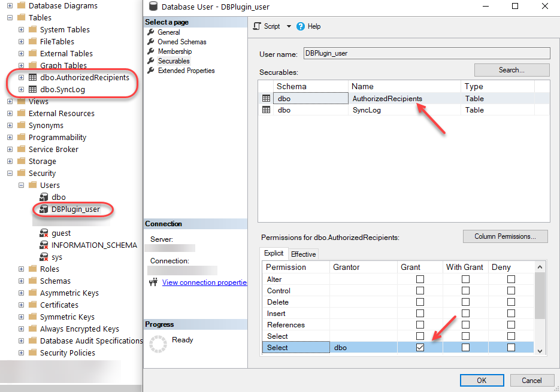This screenshot has width=560, height=392.
Task: Click the Search button for securables
Action: pyautogui.click(x=511, y=70)
